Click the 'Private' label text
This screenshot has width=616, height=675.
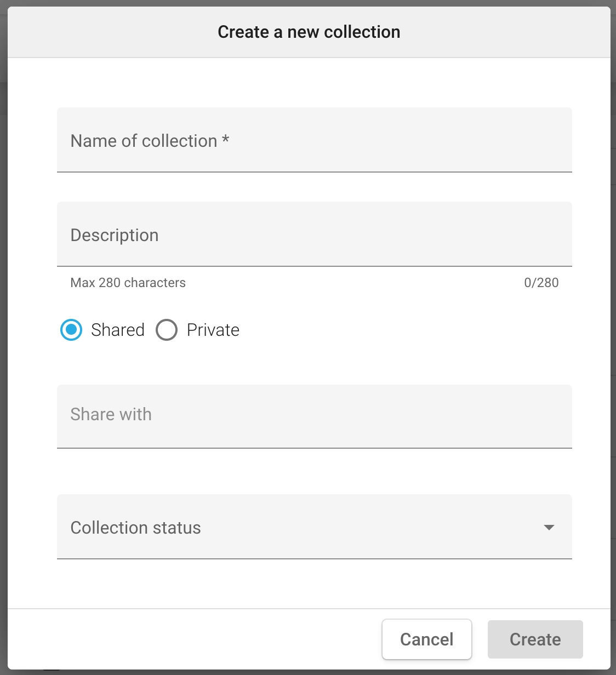[213, 330]
